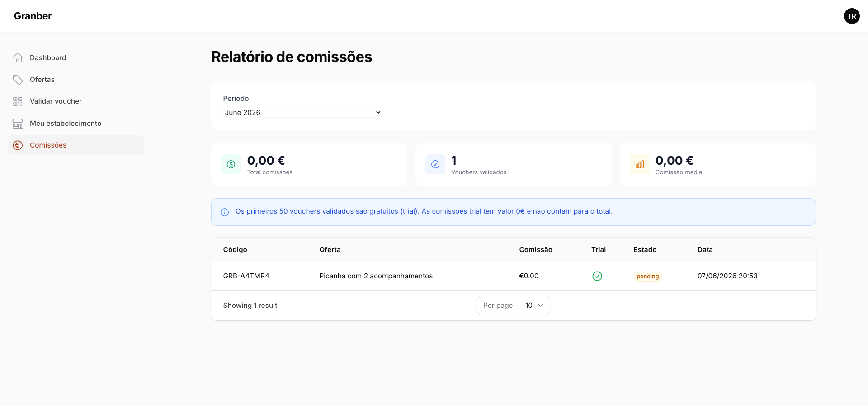This screenshot has width=868, height=406.
Task: Click the Total comissoes label
Action: [x=270, y=172]
